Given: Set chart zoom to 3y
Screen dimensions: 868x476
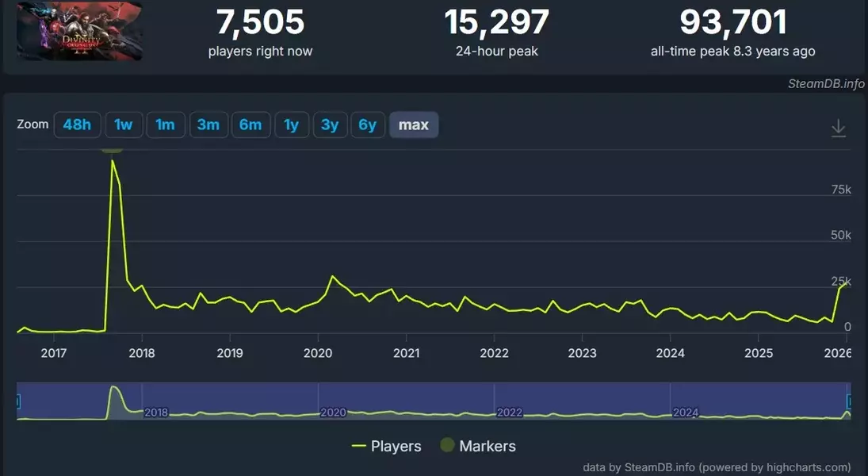Looking at the screenshot, I should click(330, 125).
